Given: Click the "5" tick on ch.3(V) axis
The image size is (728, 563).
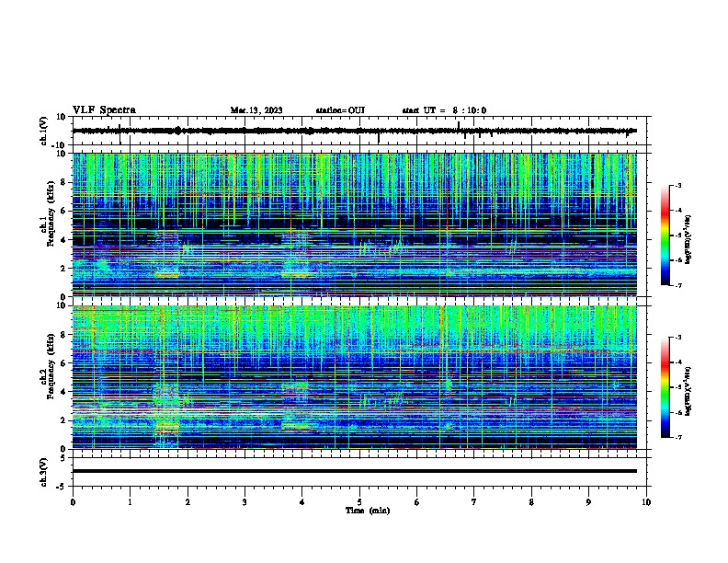Looking at the screenshot, I should 63,458.
